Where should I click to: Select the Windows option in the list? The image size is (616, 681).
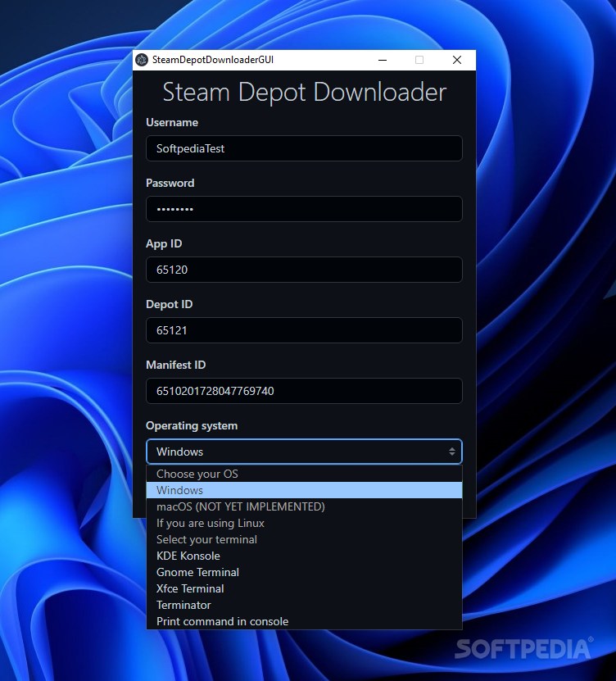(x=304, y=490)
